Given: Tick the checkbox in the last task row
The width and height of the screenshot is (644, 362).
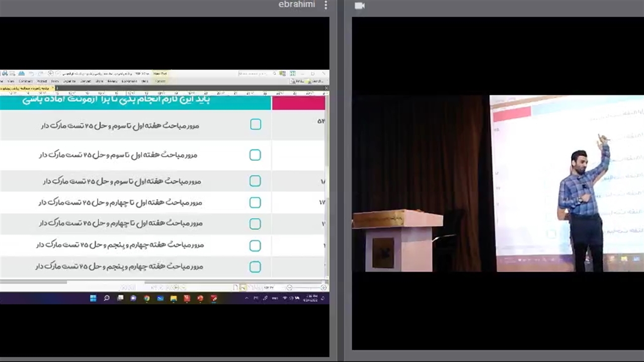Looking at the screenshot, I should [255, 267].
